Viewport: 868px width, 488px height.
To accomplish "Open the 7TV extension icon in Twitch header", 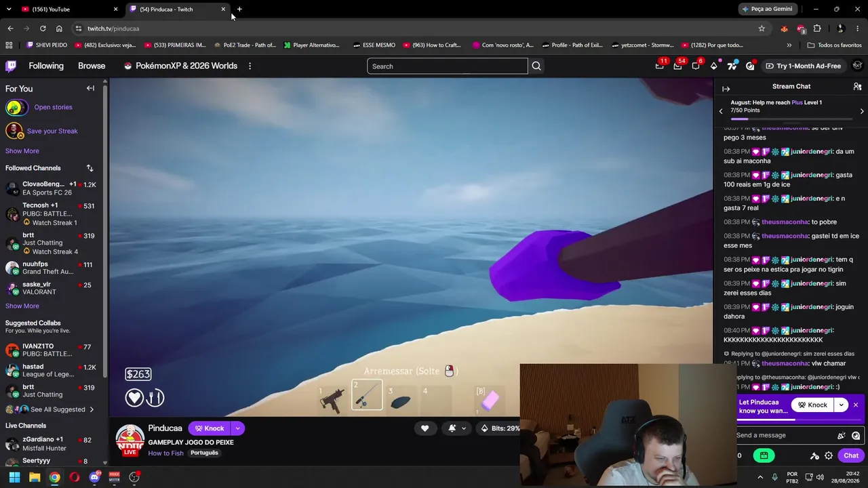I will pos(732,66).
